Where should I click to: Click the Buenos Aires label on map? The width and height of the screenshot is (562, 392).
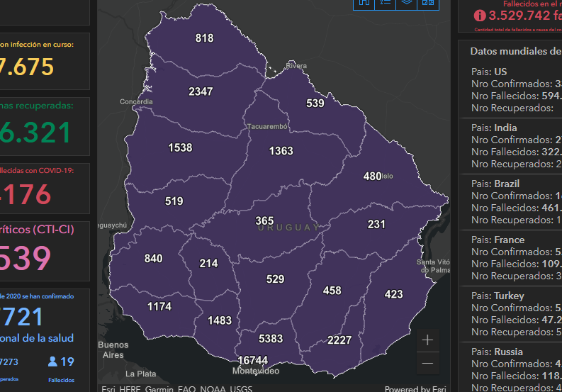click(113, 349)
